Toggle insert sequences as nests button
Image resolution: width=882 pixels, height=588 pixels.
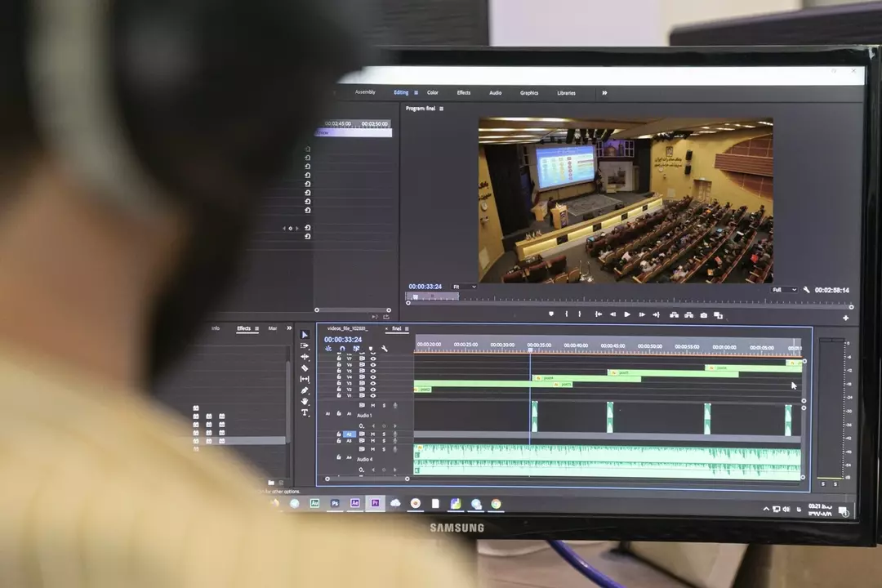tap(328, 349)
